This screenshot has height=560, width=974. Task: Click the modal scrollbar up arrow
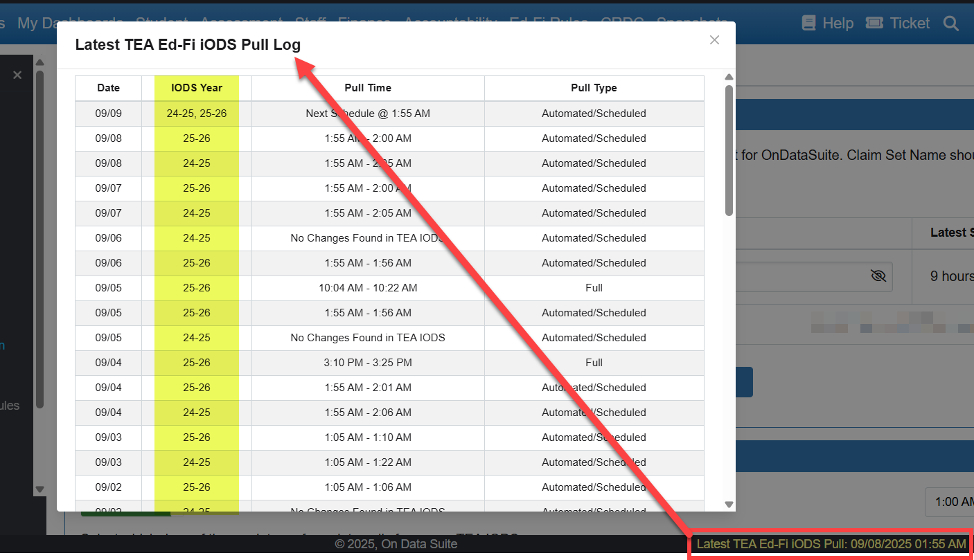[x=729, y=77]
